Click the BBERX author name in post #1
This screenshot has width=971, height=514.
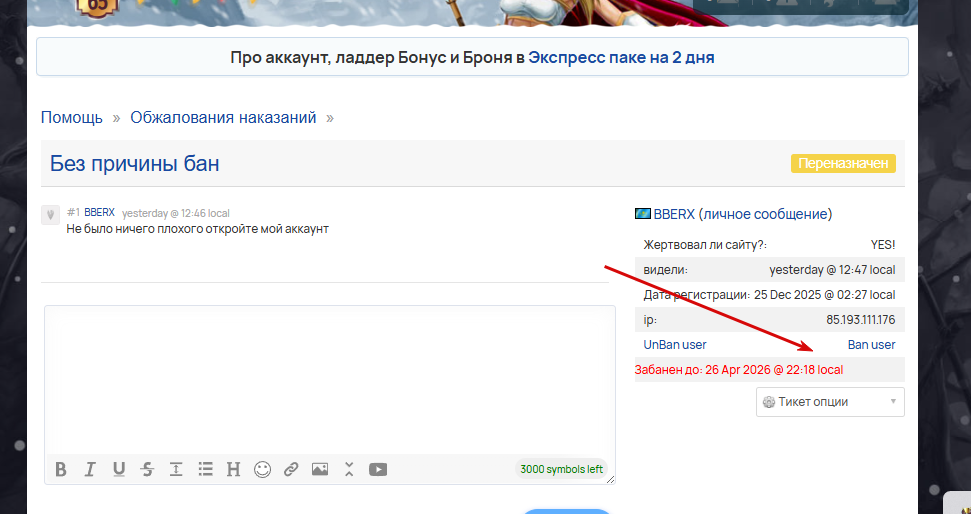pos(100,212)
